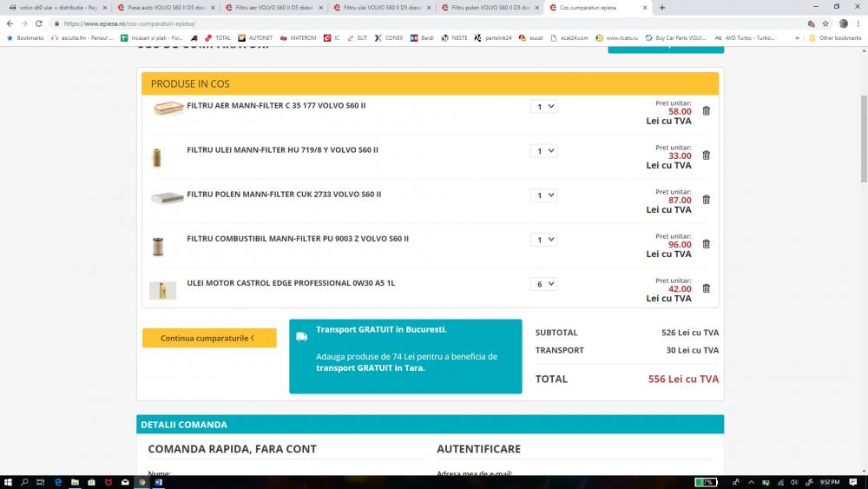This screenshot has height=489, width=868.
Task: Open FILTRU POLEN MANN-FILTER CUK 2733 link
Action: 284,194
